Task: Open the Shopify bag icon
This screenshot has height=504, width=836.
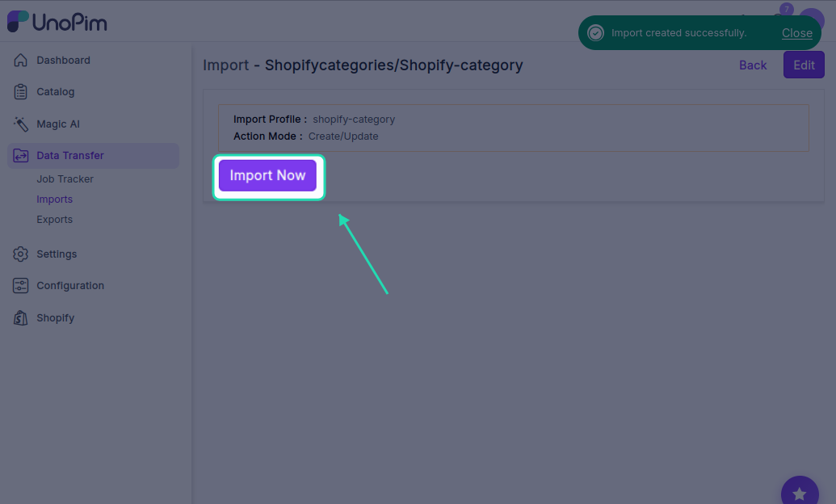Action: coord(20,318)
